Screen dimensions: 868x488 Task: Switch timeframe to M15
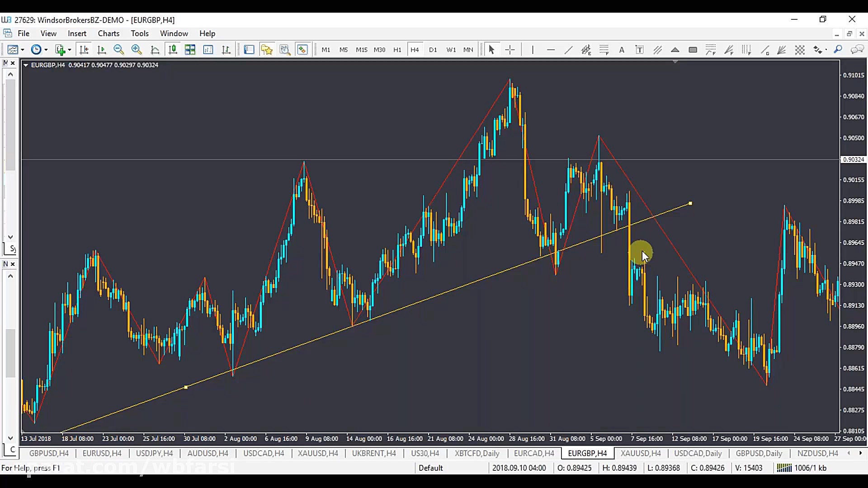click(362, 50)
